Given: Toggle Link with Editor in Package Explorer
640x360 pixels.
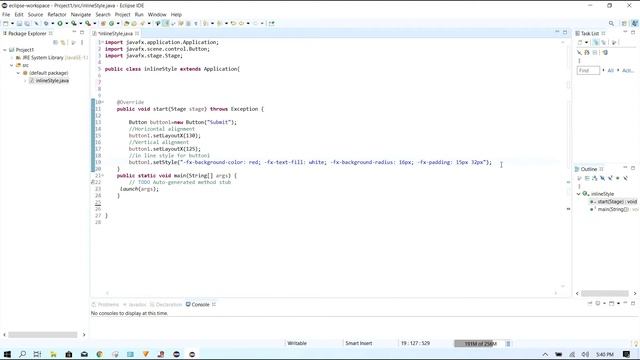Looking at the screenshot, I should point(63,42).
